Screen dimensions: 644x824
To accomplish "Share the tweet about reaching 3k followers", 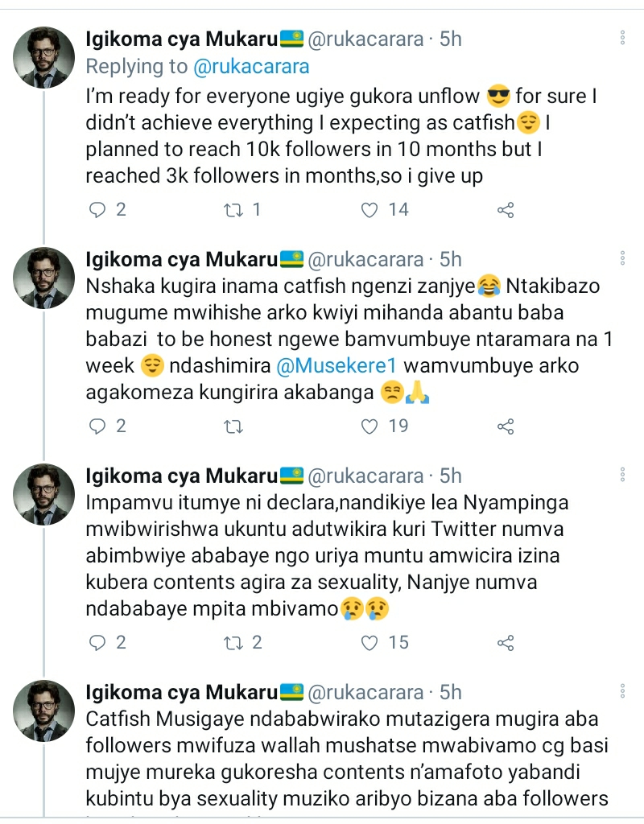I will [506, 210].
